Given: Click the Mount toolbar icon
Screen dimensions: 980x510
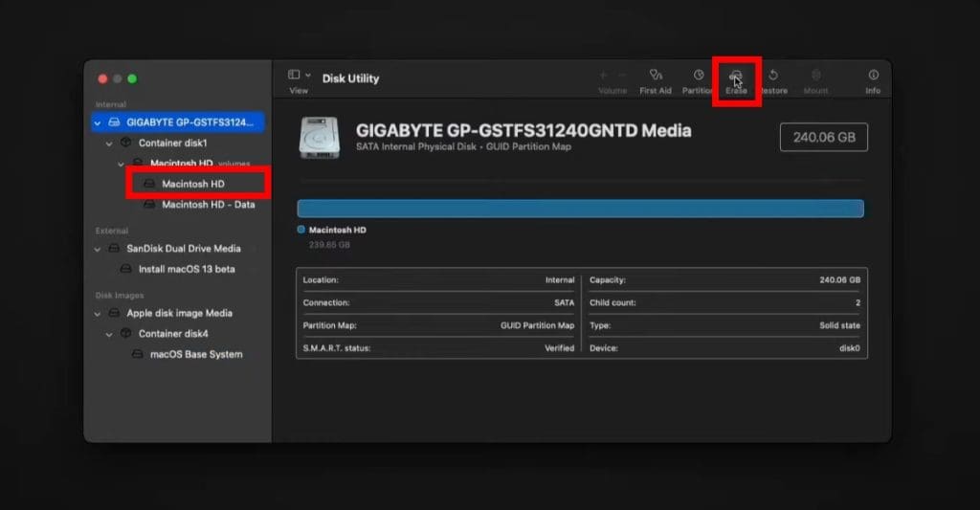Looking at the screenshot, I should [815, 77].
